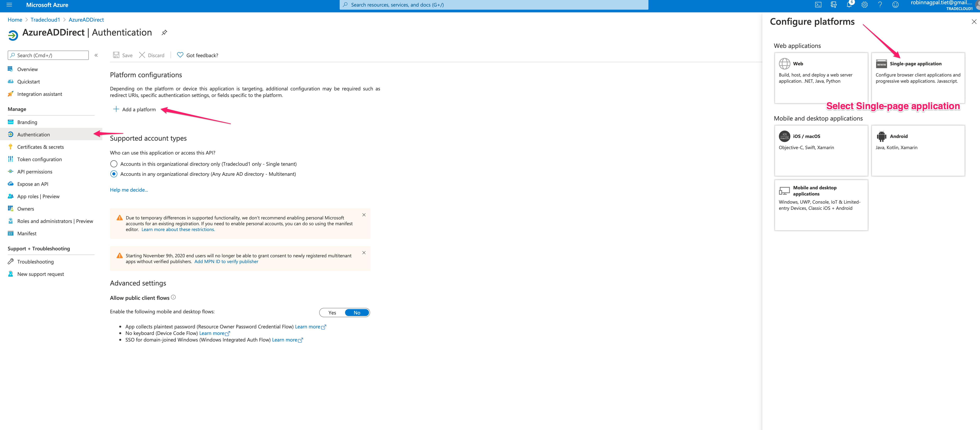The image size is (980, 430).
Task: Click Add a platform
Action: coord(135,110)
